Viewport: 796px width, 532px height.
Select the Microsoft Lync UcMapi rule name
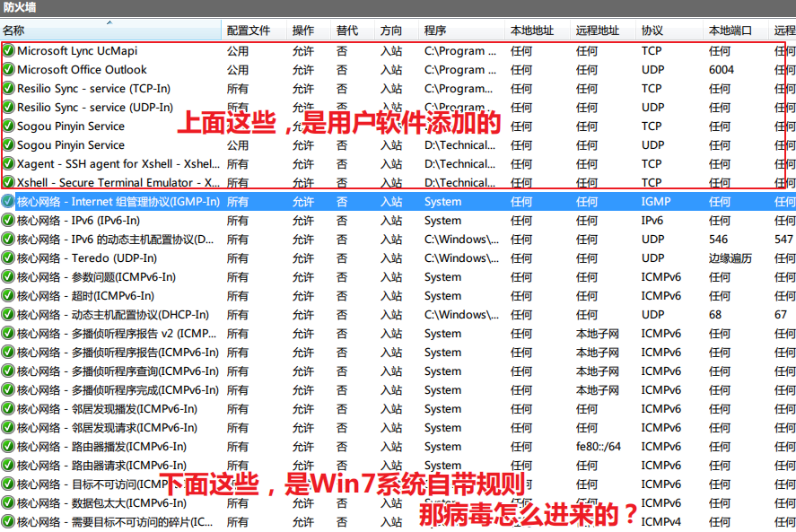pyautogui.click(x=77, y=51)
